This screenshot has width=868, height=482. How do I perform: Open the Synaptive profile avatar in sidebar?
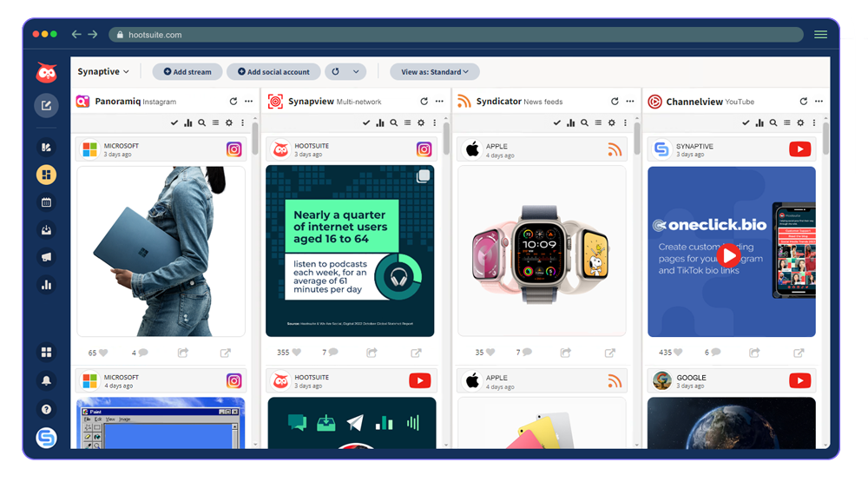(47, 438)
